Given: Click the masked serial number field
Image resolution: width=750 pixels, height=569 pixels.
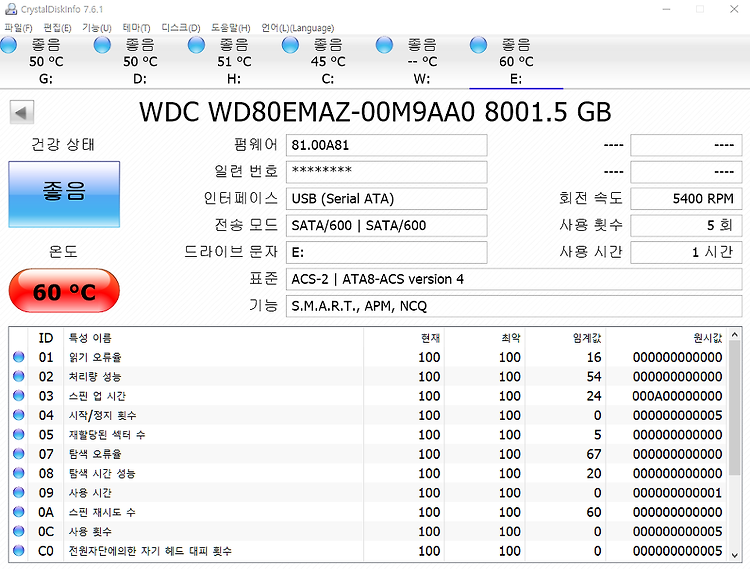Looking at the screenshot, I should pos(386,172).
